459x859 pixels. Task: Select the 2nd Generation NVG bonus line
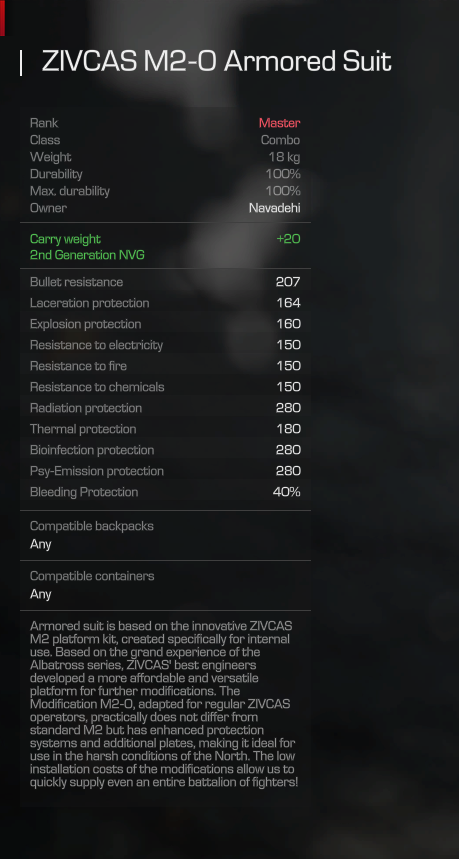87,255
